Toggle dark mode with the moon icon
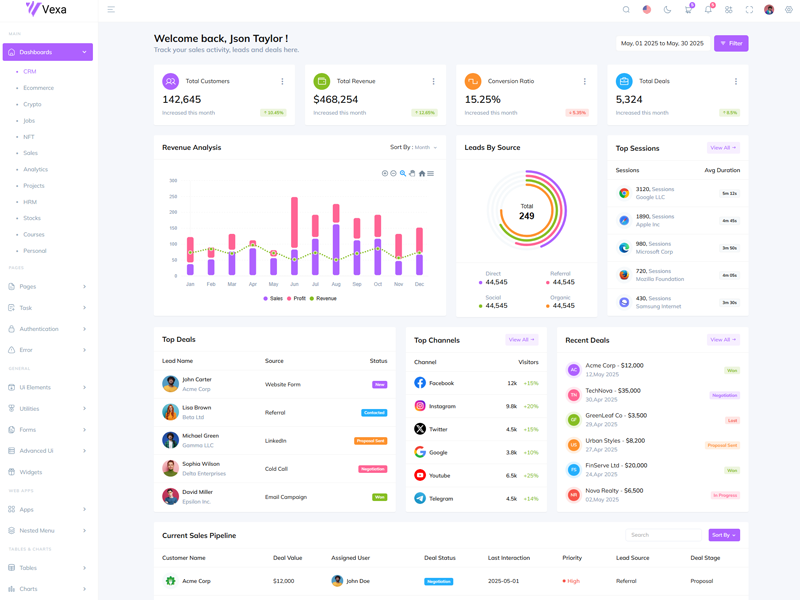This screenshot has width=800, height=600. (x=667, y=10)
